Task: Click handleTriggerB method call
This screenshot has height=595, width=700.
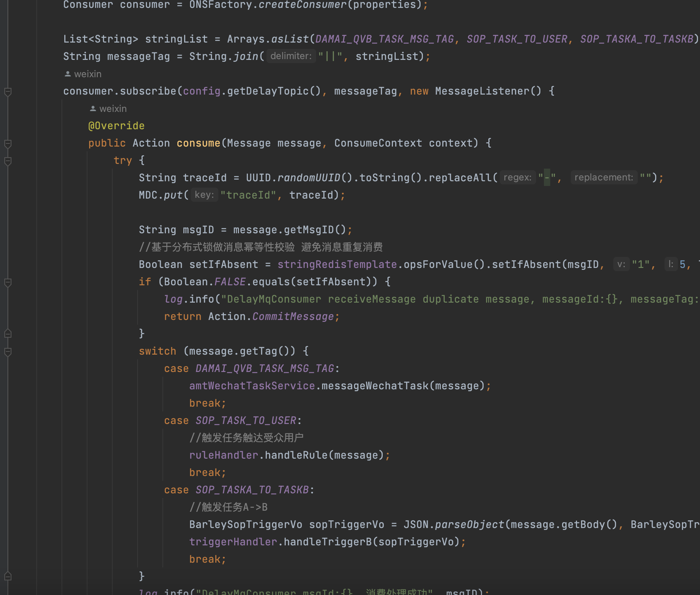Action: pyautogui.click(x=328, y=542)
